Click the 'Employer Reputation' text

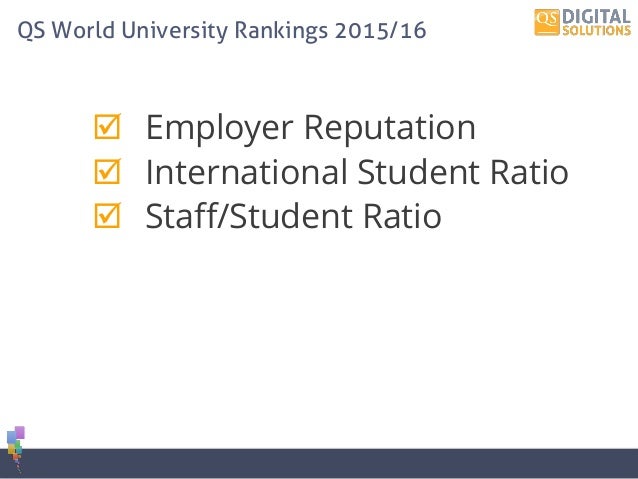coord(310,128)
